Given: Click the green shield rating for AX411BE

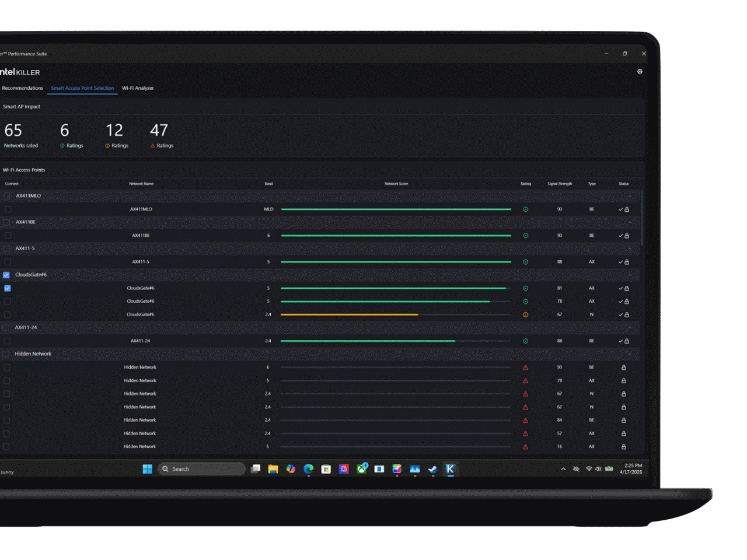Looking at the screenshot, I should (525, 236).
